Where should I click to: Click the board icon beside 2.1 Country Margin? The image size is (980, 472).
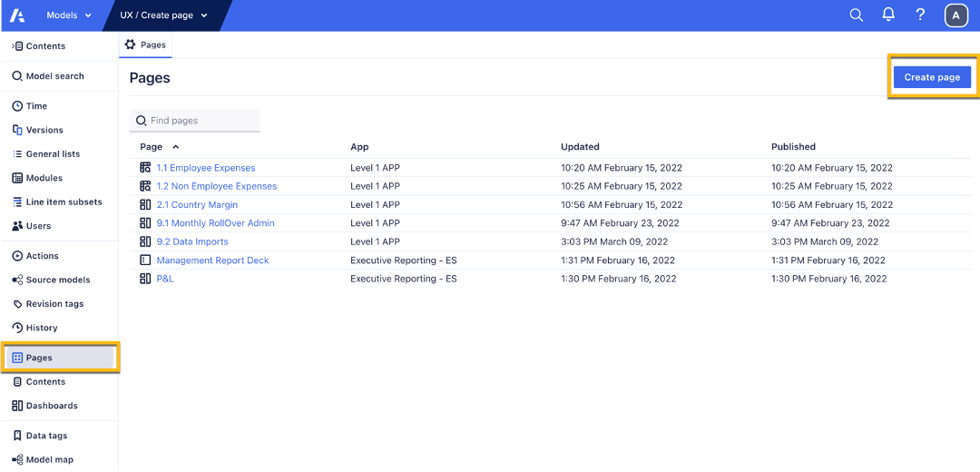coord(145,204)
